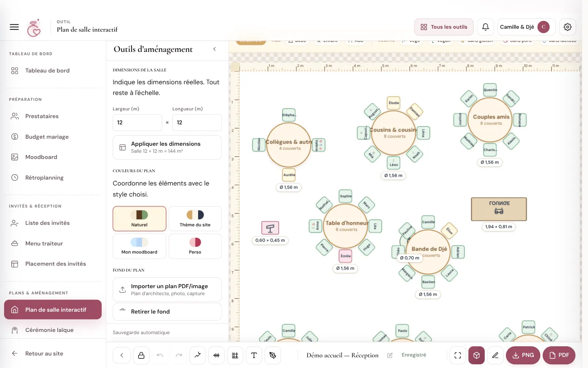Click Quentin's seat at Couples amis

click(x=490, y=90)
